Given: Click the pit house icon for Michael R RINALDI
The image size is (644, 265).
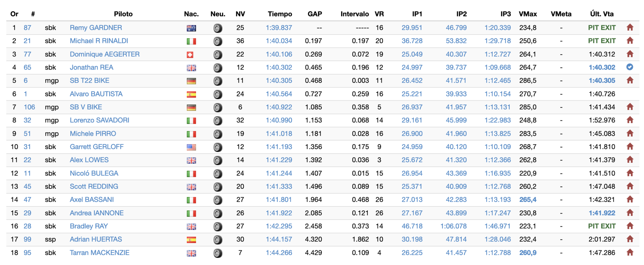Looking at the screenshot, I should [x=630, y=41].
